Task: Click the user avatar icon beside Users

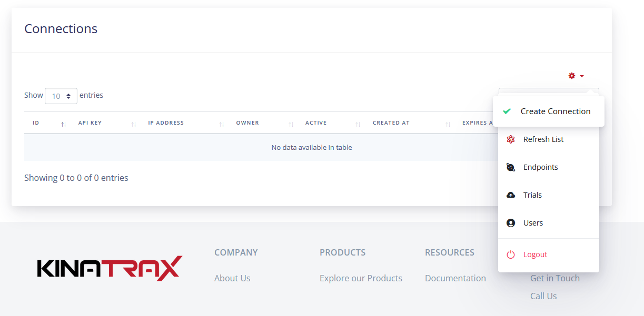Action: pos(510,223)
